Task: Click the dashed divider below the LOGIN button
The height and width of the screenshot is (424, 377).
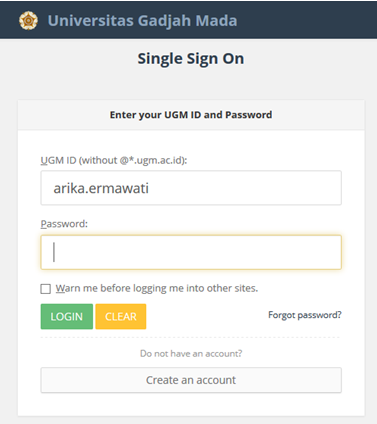Action: (191, 337)
